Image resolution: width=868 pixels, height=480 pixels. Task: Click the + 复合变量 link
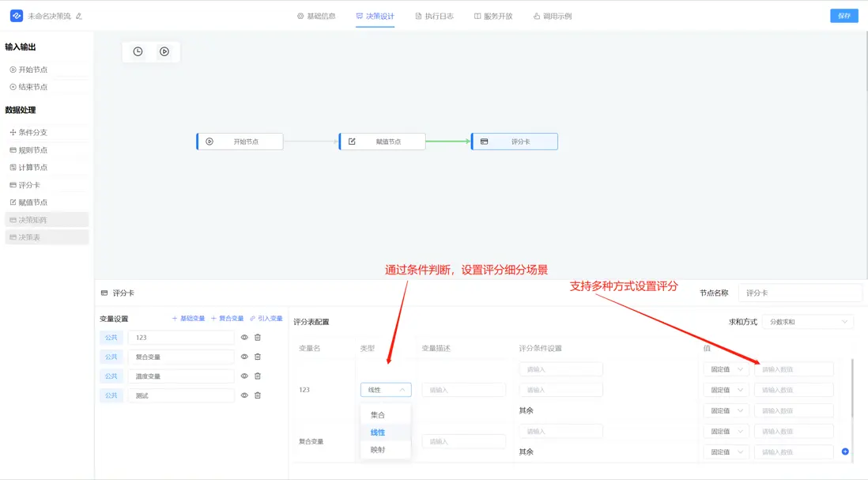coord(228,319)
